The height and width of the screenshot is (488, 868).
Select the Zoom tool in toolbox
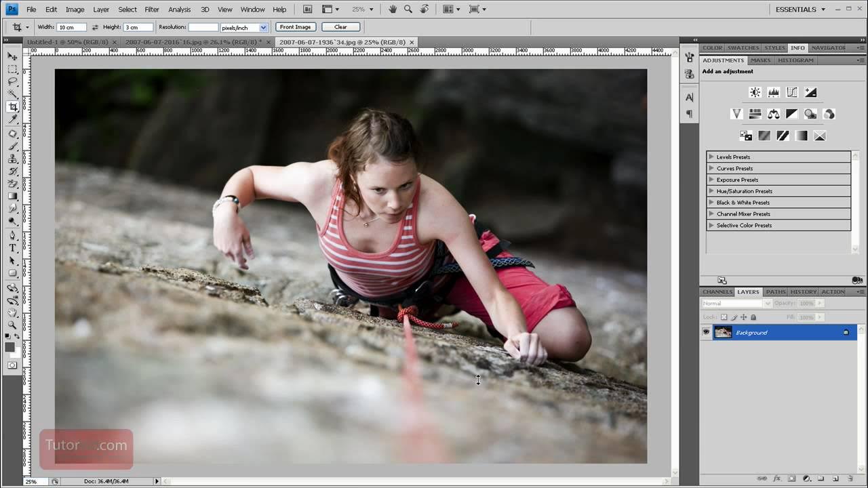12,325
